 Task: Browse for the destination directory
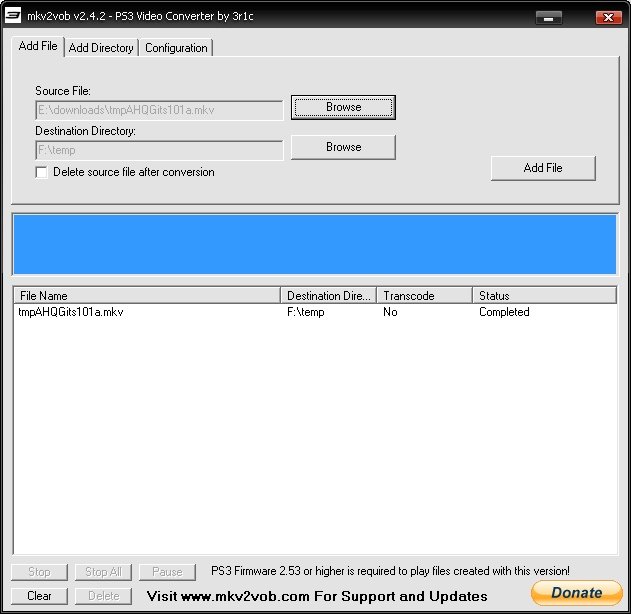coord(343,147)
